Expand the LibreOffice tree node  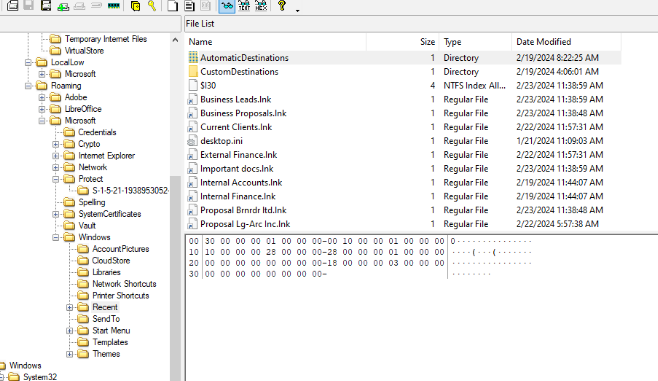(x=42, y=109)
